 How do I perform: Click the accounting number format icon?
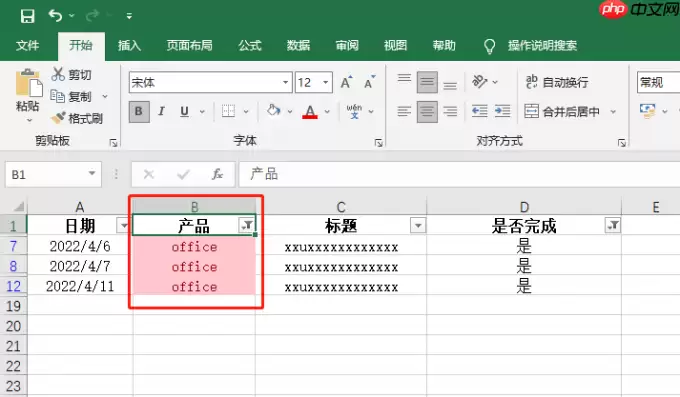(647, 111)
